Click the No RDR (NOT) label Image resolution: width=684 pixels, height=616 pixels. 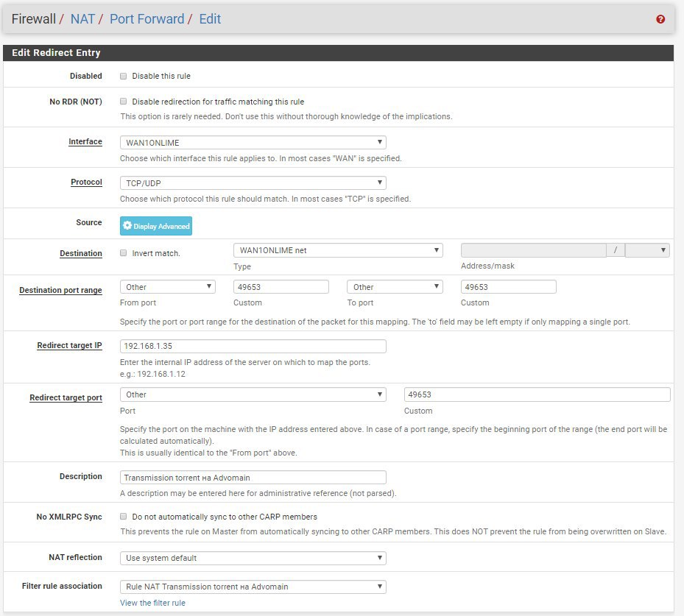pos(75,102)
